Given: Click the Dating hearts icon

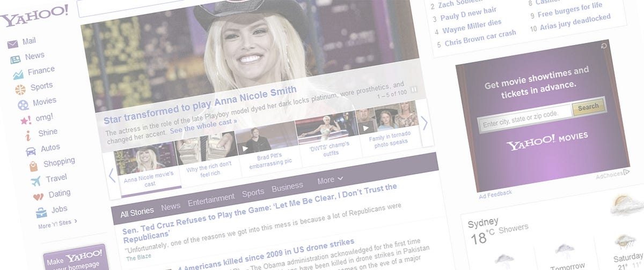Looking at the screenshot, I should click(38, 197).
